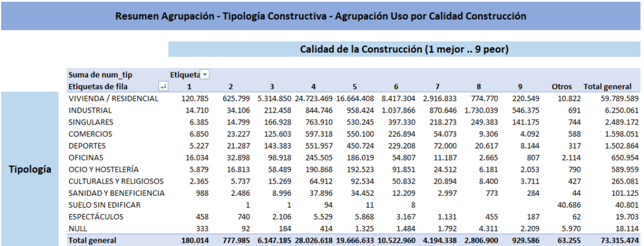This screenshot has height=246, width=644.
Task: Select the 'DEPORTES' row label
Action: pyautogui.click(x=87, y=146)
